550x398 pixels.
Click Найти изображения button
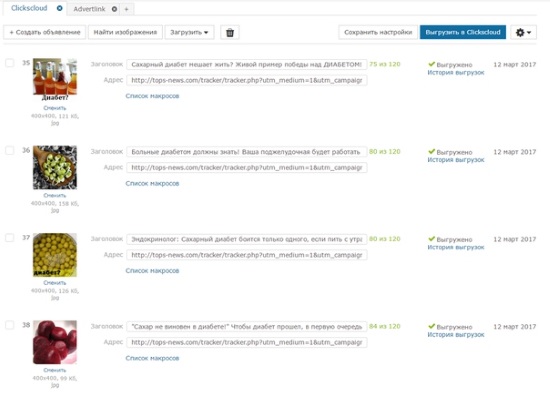[x=125, y=32]
